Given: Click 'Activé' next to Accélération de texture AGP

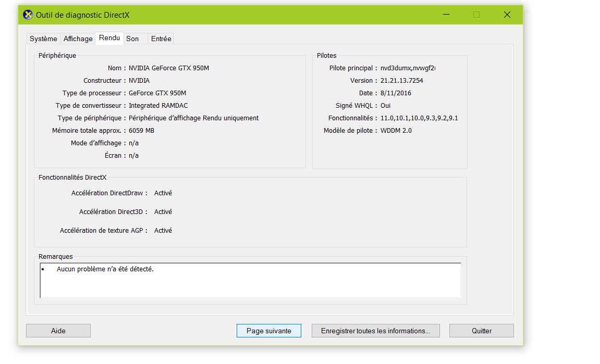Looking at the screenshot, I should click(x=163, y=231).
